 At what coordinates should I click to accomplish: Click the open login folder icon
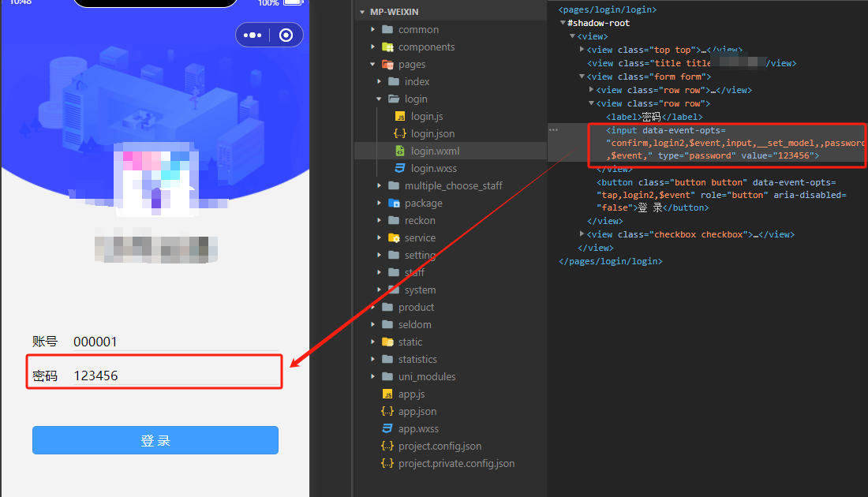(394, 99)
